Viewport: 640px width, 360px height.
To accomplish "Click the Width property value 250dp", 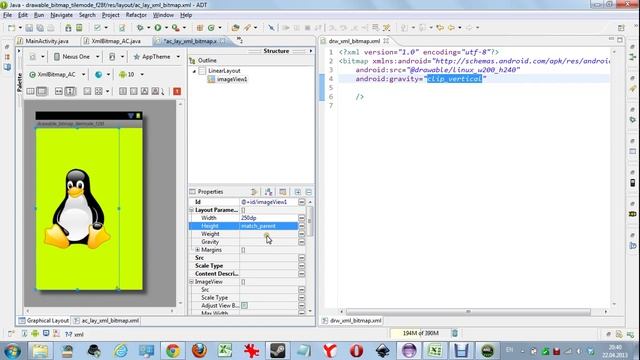I will pos(269,218).
